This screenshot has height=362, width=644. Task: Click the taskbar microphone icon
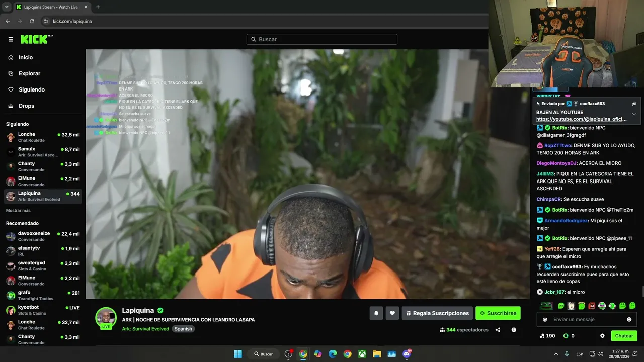coord(567,354)
